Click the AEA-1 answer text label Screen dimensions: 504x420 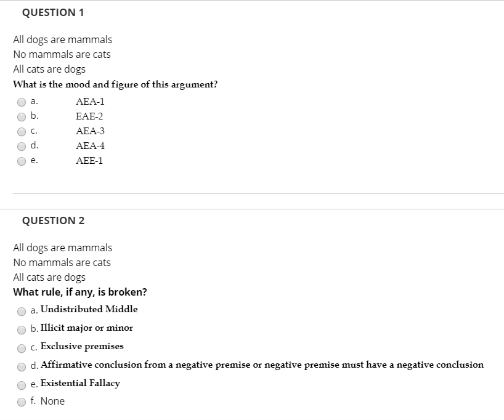click(90, 101)
